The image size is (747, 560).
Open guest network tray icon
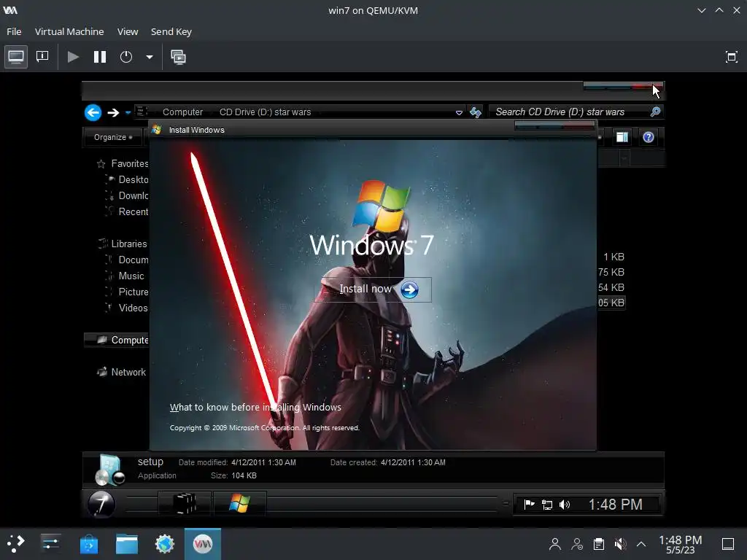(x=547, y=505)
